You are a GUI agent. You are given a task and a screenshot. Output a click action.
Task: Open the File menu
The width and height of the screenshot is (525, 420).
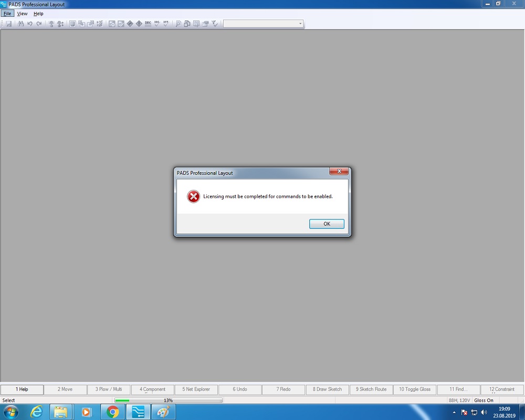[7, 14]
